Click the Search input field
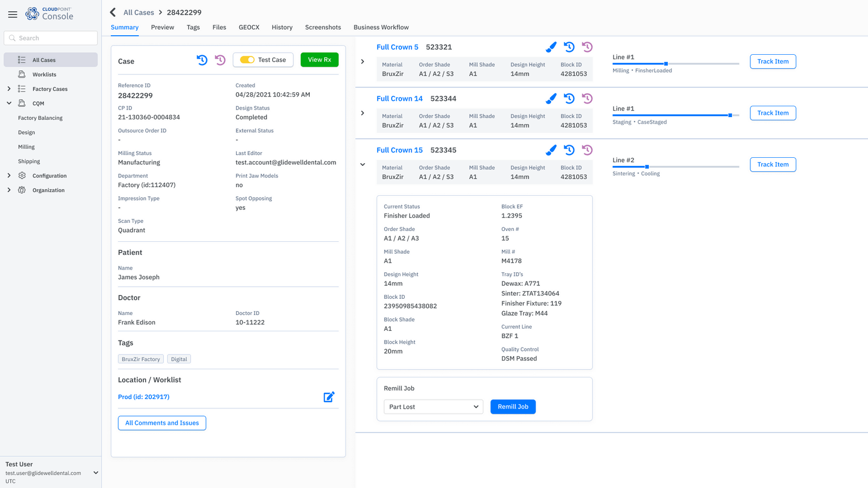The height and width of the screenshot is (488, 868). point(50,38)
